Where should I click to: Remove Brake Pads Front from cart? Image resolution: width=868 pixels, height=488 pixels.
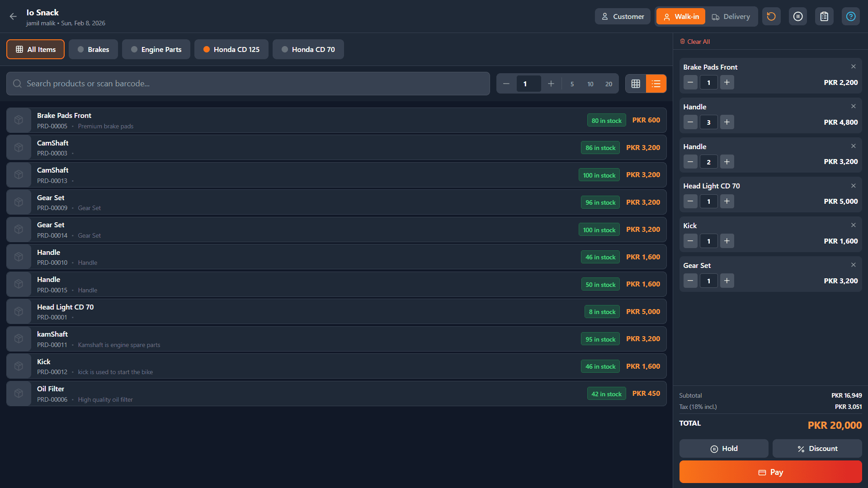[853, 67]
